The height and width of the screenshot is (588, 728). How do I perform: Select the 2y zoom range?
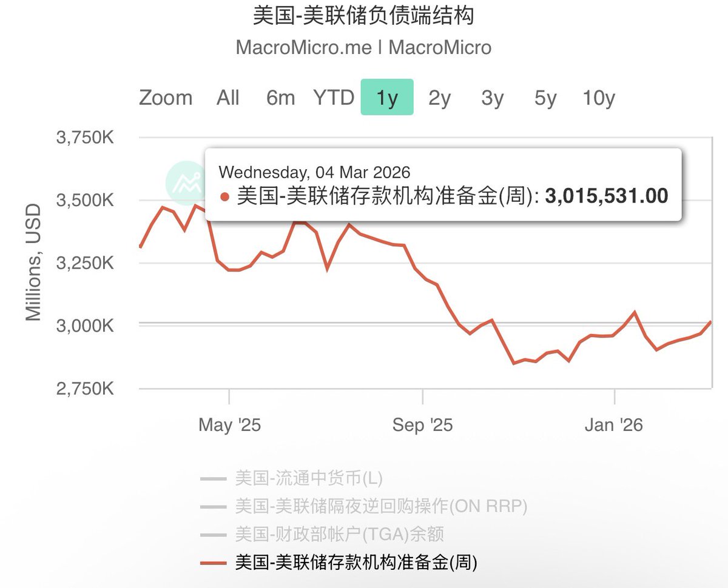coord(440,98)
